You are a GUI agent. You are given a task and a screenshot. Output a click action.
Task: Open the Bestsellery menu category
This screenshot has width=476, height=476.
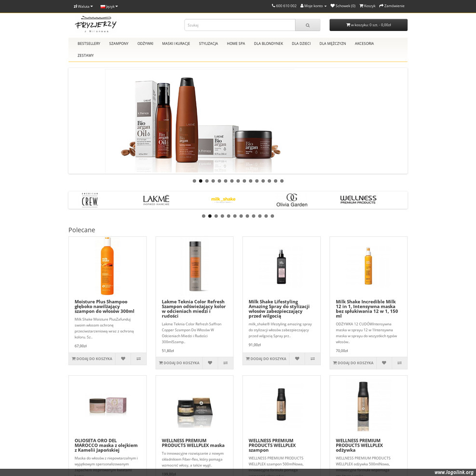(89, 43)
